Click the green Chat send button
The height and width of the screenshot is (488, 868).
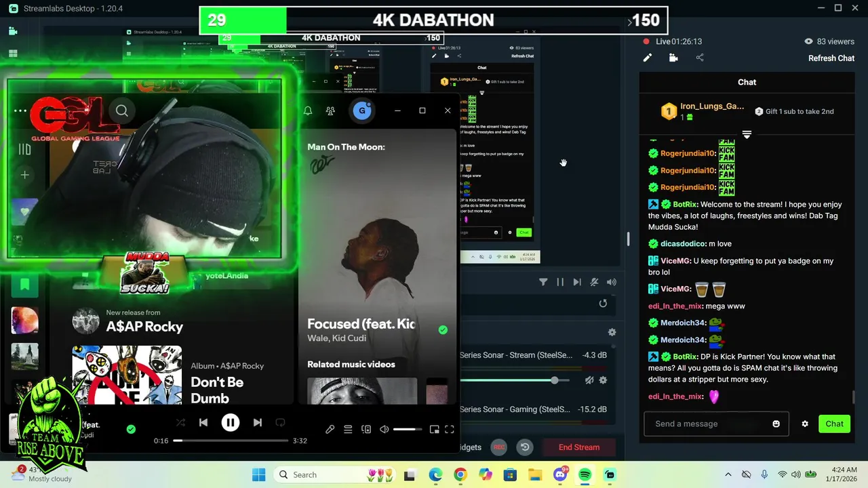pos(834,424)
